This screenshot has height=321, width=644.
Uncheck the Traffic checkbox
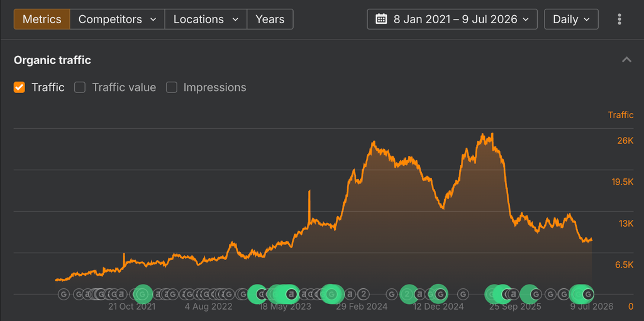click(x=19, y=87)
